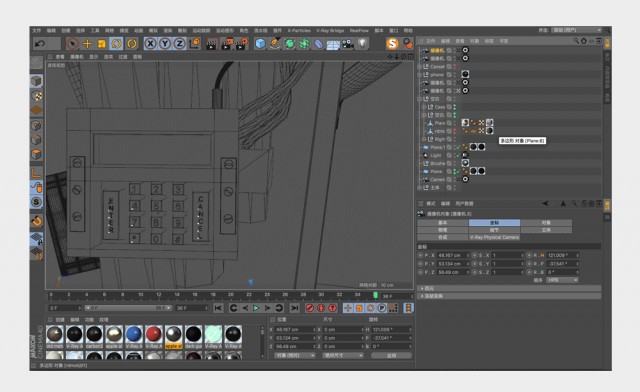Click search icon in Object Manager
This screenshot has width=640, height=392.
pos(576,41)
